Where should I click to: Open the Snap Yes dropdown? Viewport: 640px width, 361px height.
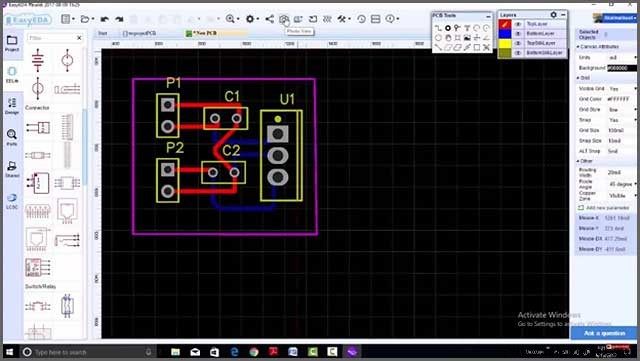[622, 120]
